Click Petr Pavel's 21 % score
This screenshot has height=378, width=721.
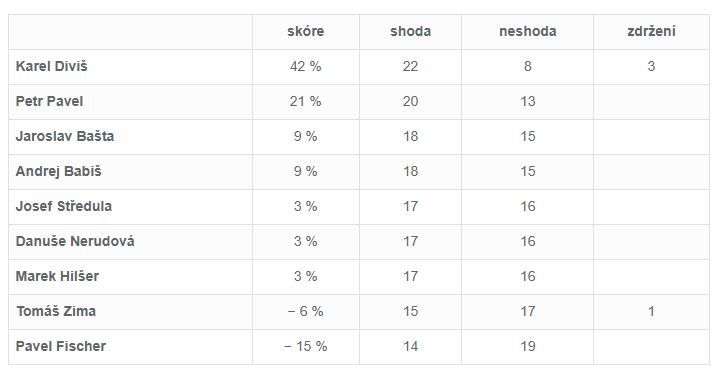click(306, 102)
